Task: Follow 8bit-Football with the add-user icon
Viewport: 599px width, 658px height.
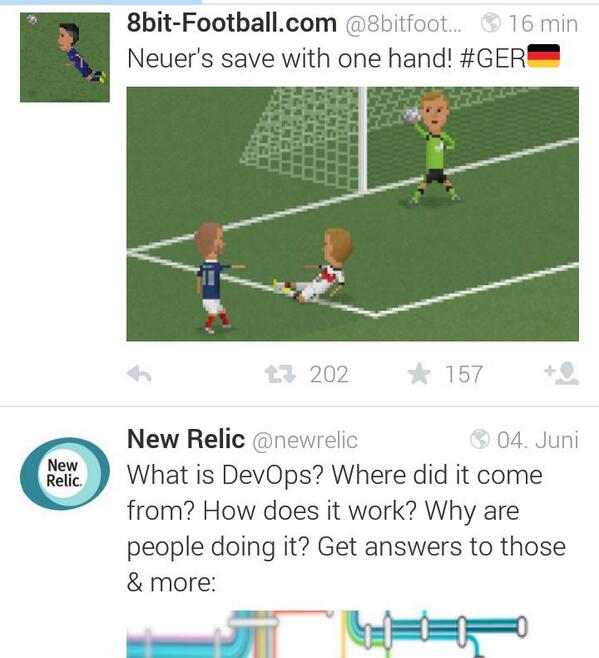Action: (x=562, y=373)
